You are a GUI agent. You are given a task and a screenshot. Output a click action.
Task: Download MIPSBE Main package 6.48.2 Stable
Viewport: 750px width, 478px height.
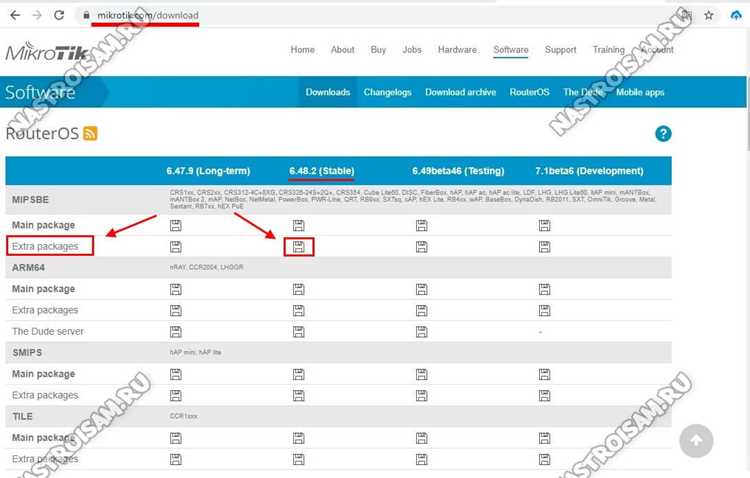tap(298, 225)
